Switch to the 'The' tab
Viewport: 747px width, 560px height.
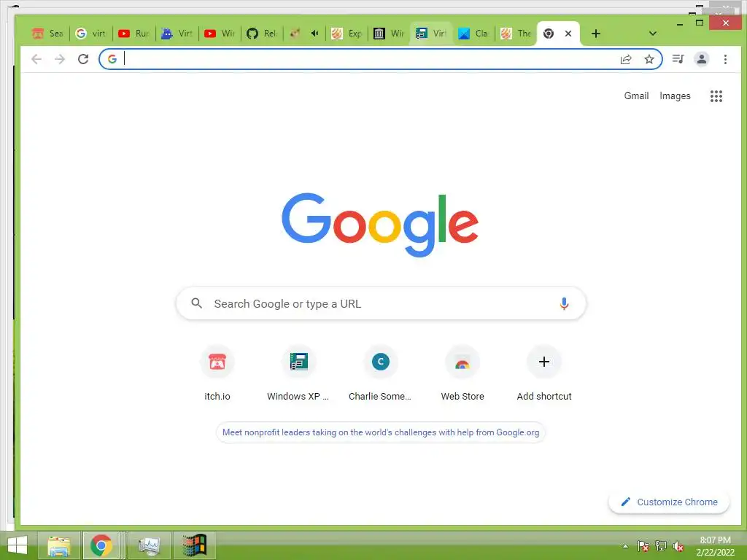pyautogui.click(x=516, y=34)
